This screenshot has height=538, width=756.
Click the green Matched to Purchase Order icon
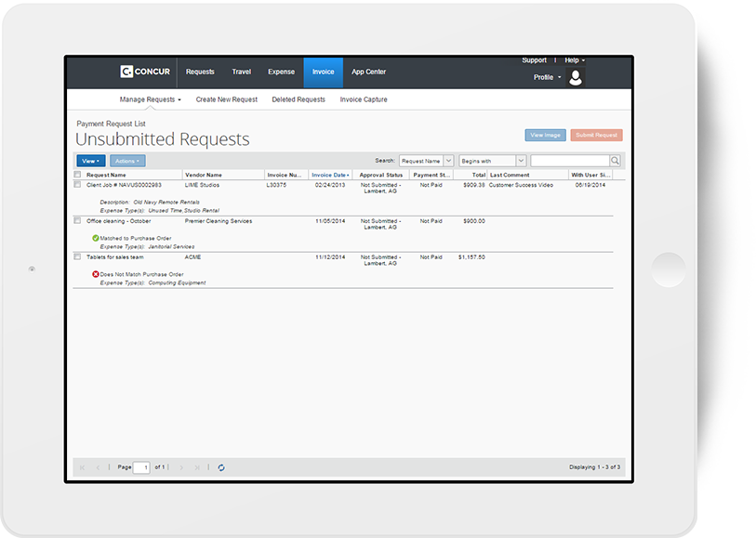pyautogui.click(x=96, y=238)
